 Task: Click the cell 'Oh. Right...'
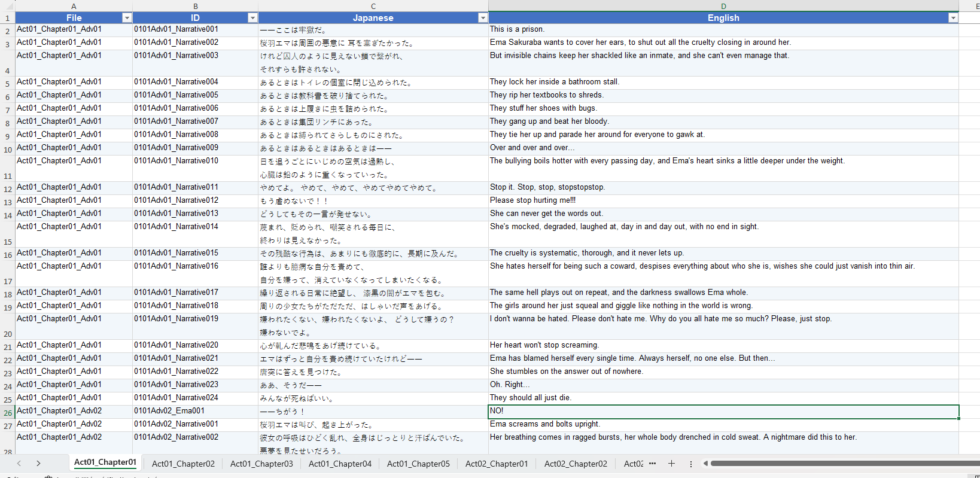723,385
